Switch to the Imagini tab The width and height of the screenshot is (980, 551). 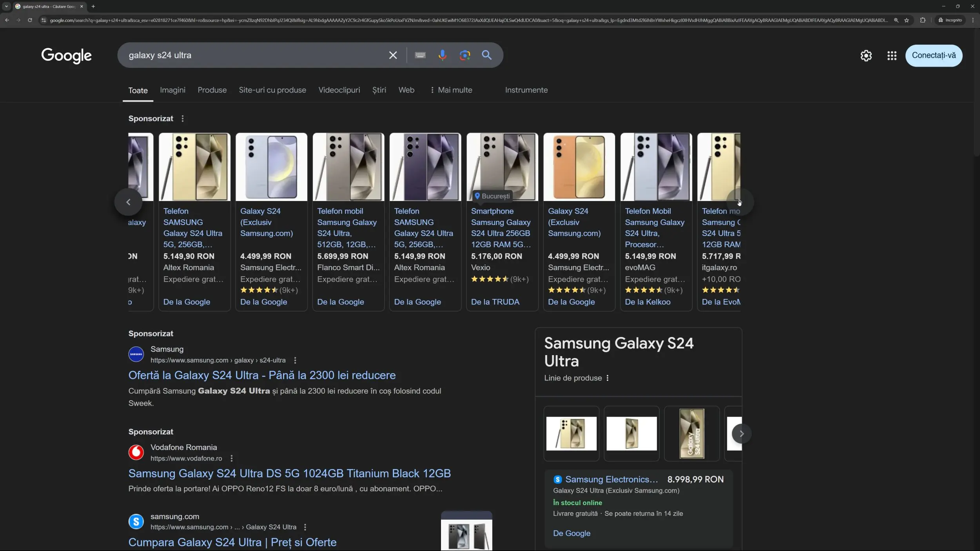click(172, 90)
